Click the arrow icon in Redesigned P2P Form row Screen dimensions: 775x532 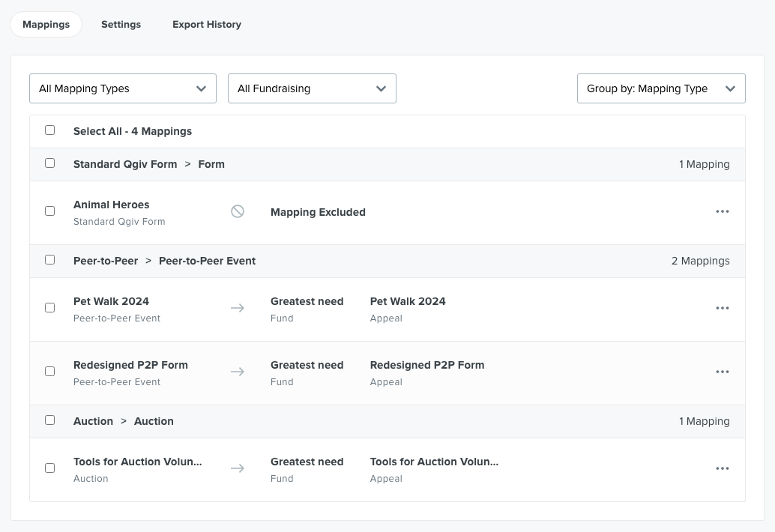coord(238,372)
